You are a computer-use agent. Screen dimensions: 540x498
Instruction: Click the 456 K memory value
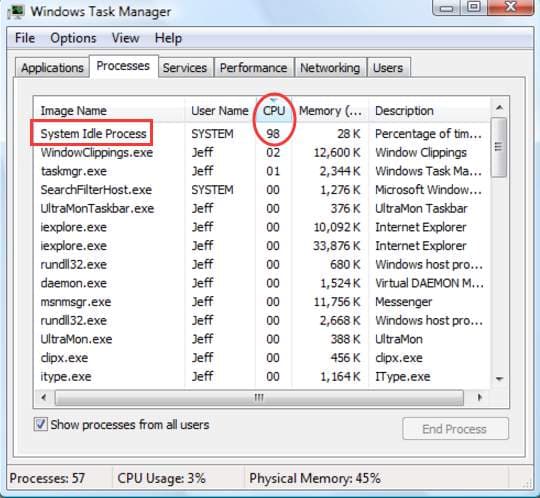(x=346, y=358)
